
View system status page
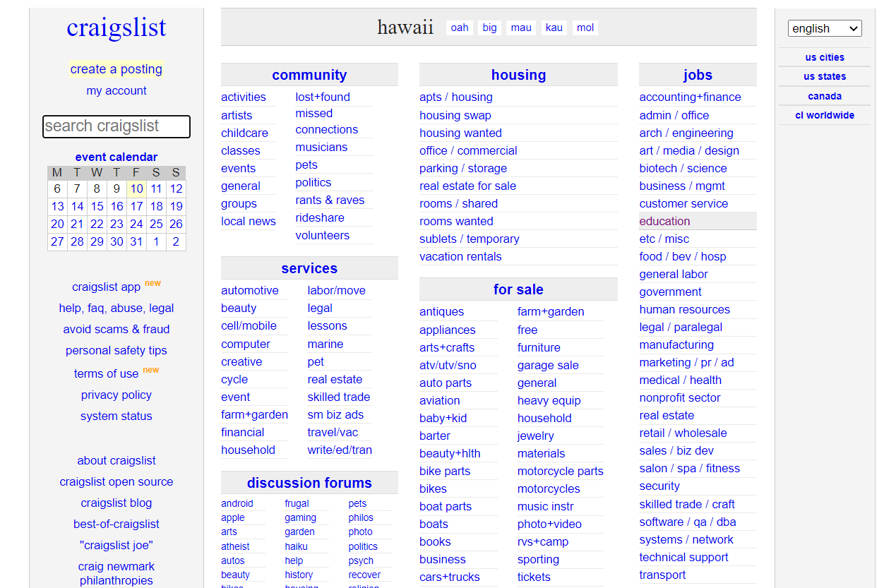coord(117,416)
